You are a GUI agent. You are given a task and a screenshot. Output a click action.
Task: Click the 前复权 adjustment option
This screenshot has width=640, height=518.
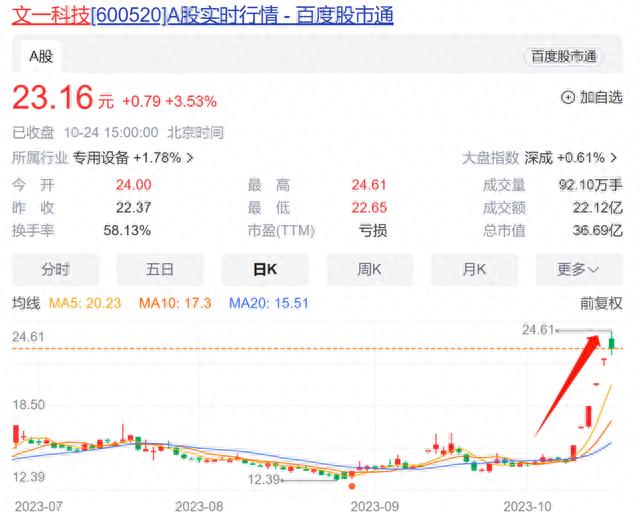pos(601,303)
